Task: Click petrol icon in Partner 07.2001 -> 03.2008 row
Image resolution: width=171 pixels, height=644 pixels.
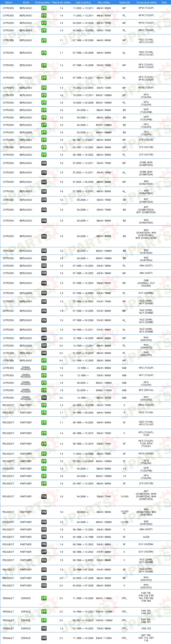Action: pyautogui.click(x=44, y=461)
